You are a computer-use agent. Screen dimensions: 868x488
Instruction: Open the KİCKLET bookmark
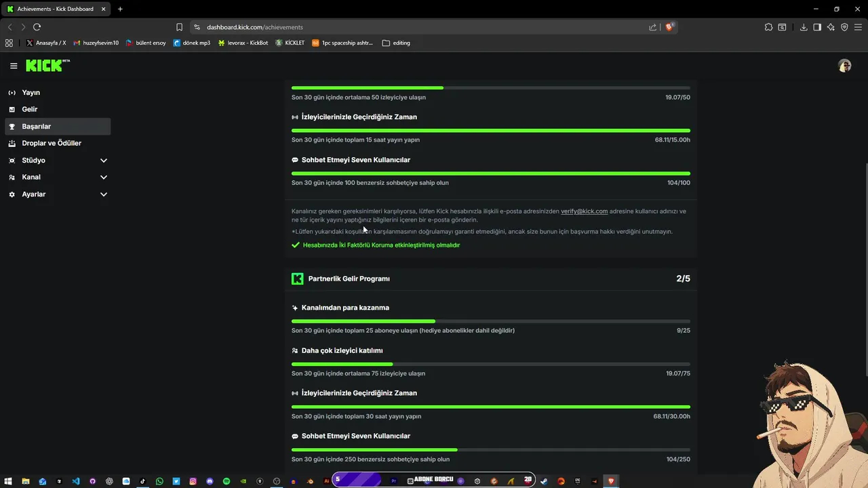coord(290,43)
